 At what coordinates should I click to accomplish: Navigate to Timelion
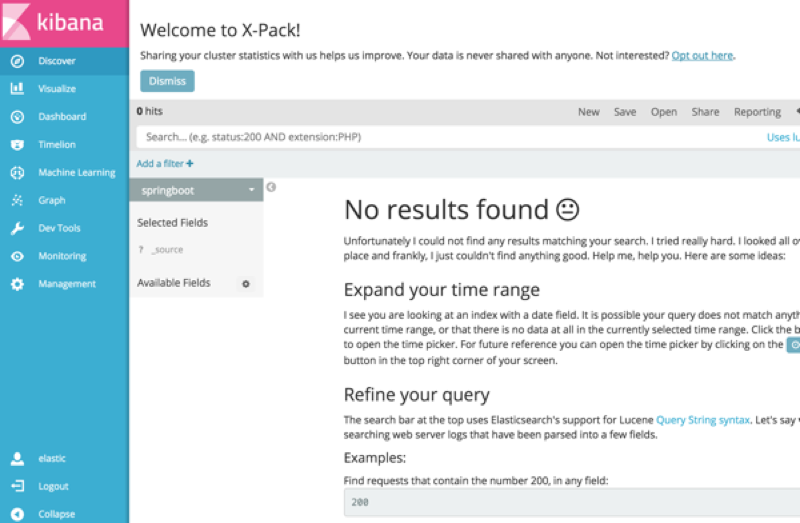(57, 145)
